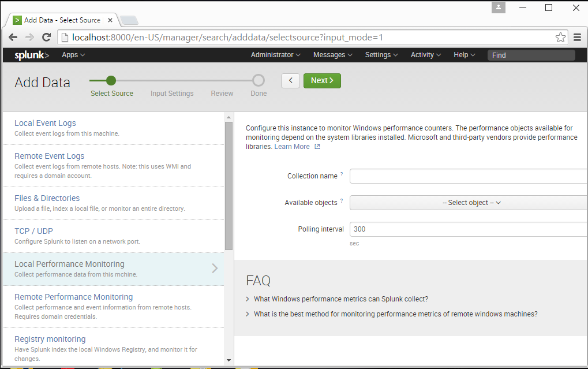Click scroll up arrow in source list
Viewport: 588px width, 369px height.
coord(229,117)
